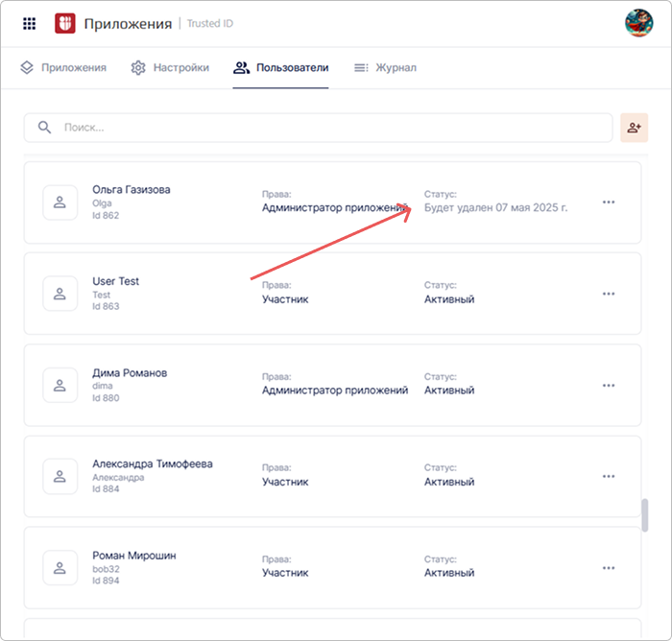Click the search magnifier icon
The width and height of the screenshot is (672, 641).
click(x=44, y=128)
